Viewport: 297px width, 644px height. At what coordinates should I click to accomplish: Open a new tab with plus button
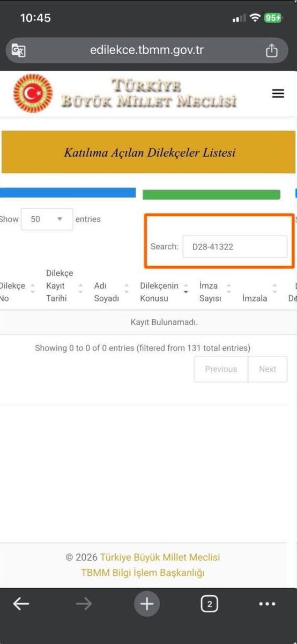tap(147, 604)
